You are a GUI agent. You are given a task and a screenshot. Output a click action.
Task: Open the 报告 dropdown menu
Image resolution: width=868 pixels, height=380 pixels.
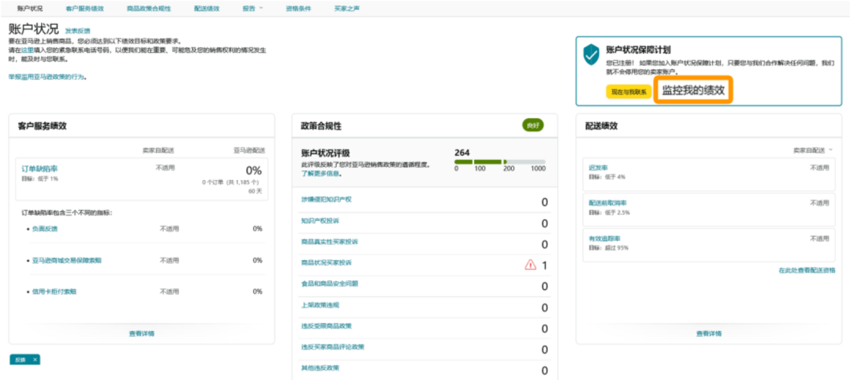pos(252,9)
